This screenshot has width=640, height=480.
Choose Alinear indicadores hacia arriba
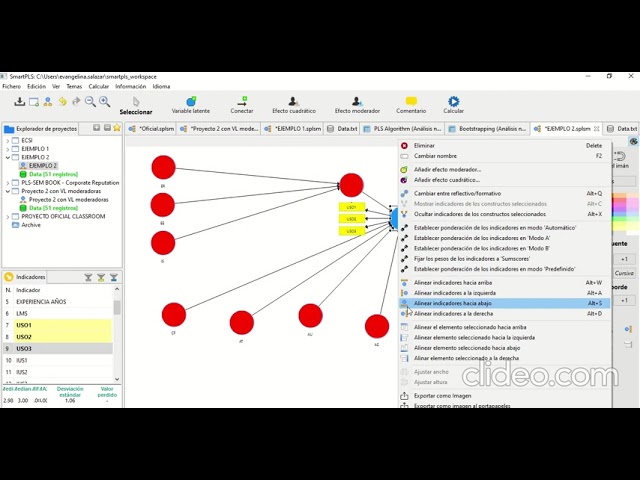504,282
